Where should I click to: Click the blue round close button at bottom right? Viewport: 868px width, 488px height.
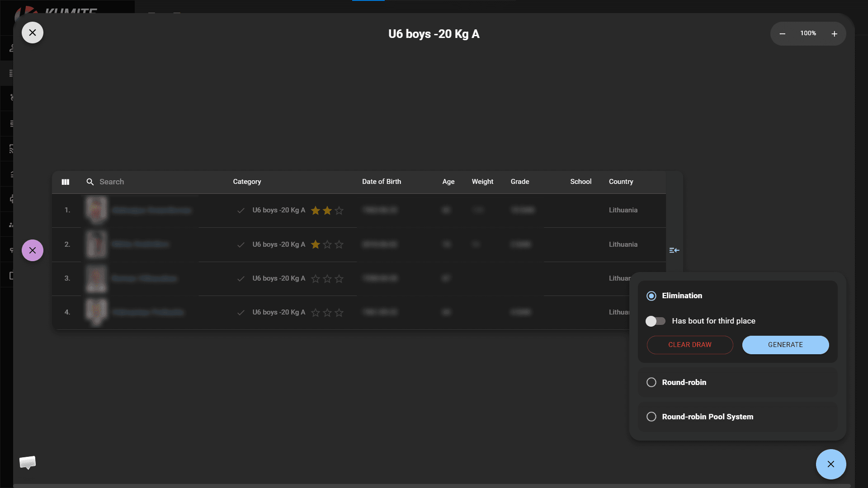pos(830,464)
